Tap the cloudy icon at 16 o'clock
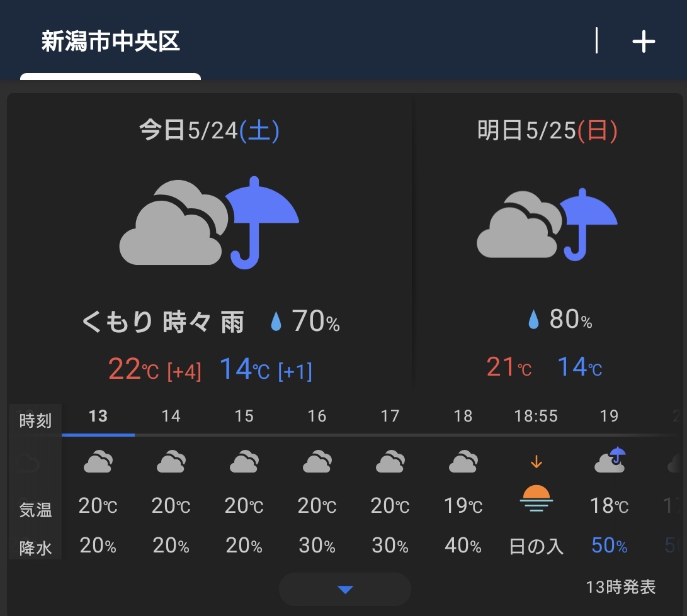The width and height of the screenshot is (687, 616). (x=317, y=461)
